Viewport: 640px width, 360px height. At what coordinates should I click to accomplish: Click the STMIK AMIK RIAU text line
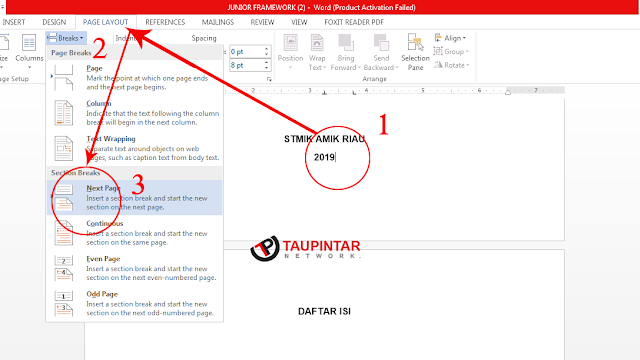[324, 139]
